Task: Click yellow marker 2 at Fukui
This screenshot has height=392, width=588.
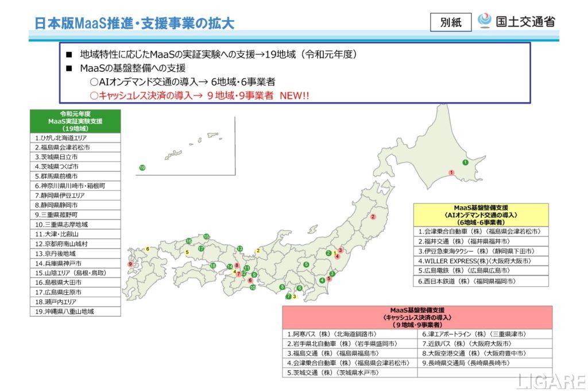Action: pyautogui.click(x=258, y=251)
